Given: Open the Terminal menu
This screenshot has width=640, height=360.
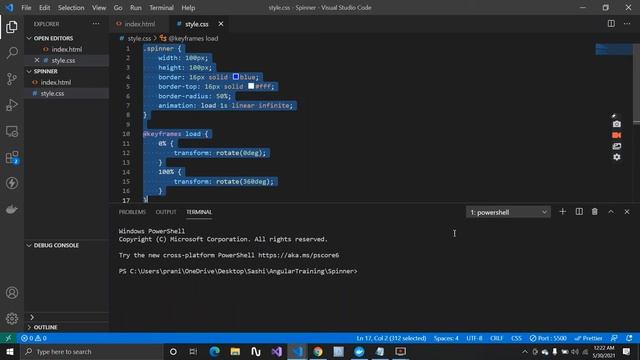Looking at the screenshot, I should pos(161,7).
